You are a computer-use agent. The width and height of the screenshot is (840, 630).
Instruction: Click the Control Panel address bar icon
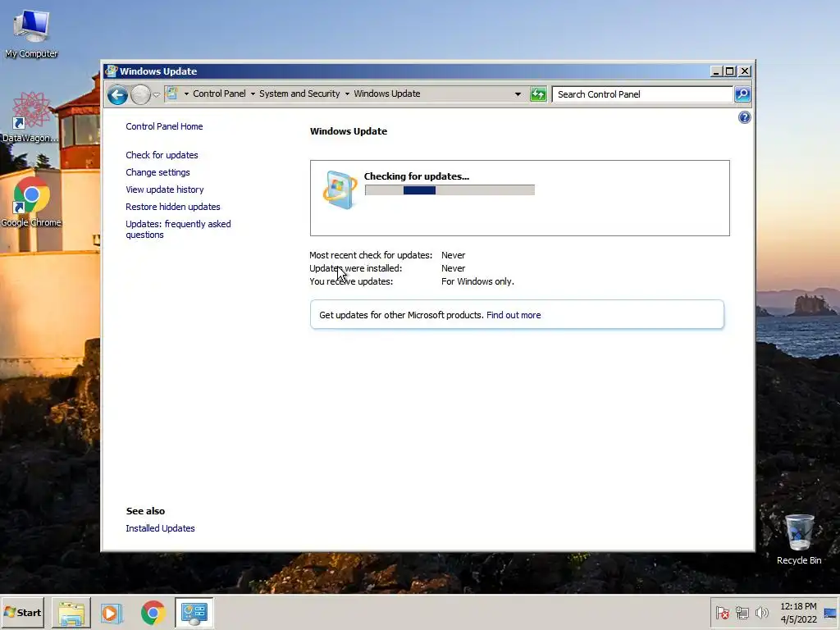[171, 94]
